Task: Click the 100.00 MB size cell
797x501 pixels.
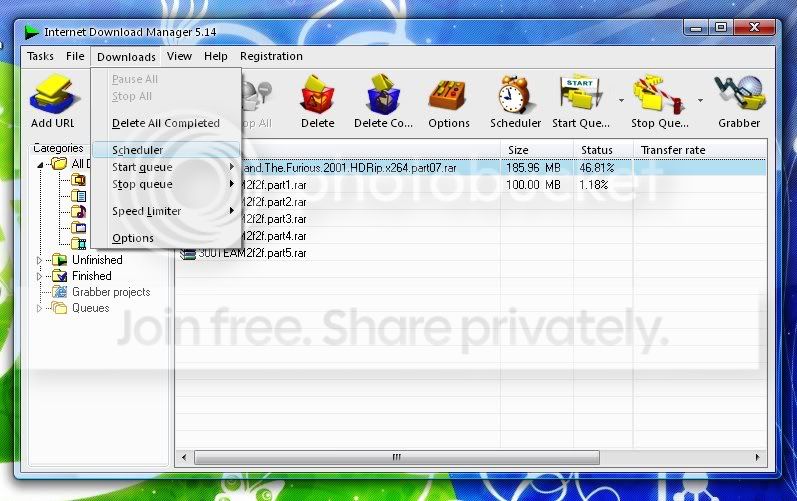Action: (533, 185)
